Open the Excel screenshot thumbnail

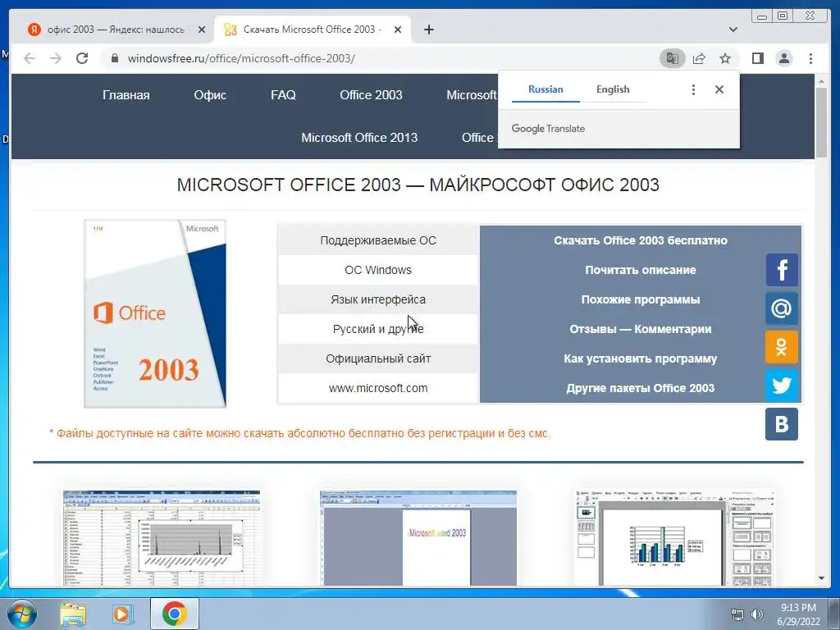tap(162, 538)
